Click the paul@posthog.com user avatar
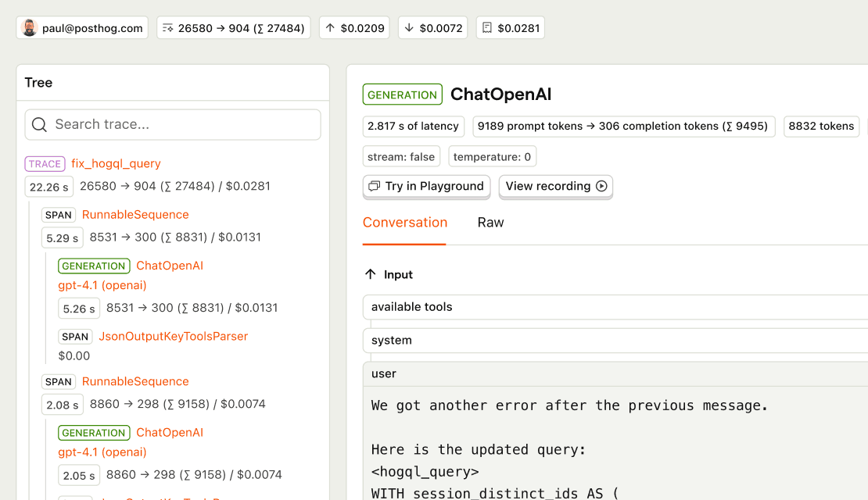Screen dimensions: 868x500 [30, 27]
